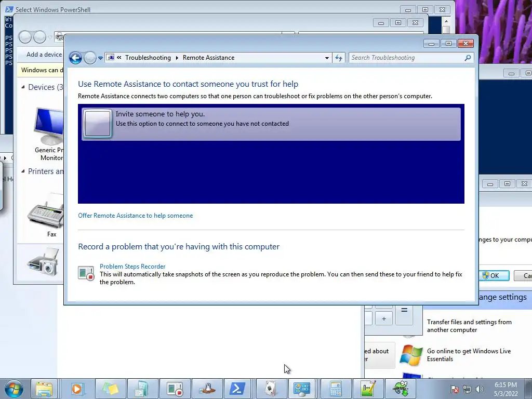Click the grayed forward navigation arrow in Troubleshooting
The width and height of the screenshot is (532, 399).
90,58
